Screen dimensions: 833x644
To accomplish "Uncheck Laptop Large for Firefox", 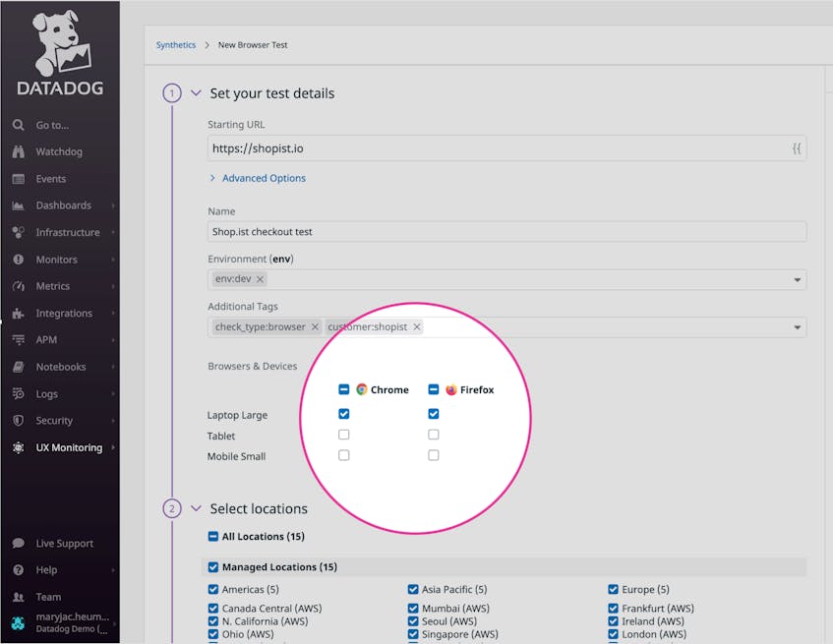I will tap(434, 414).
